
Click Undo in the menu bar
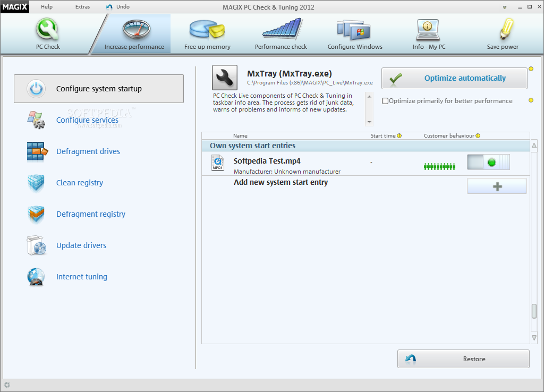(x=118, y=6)
